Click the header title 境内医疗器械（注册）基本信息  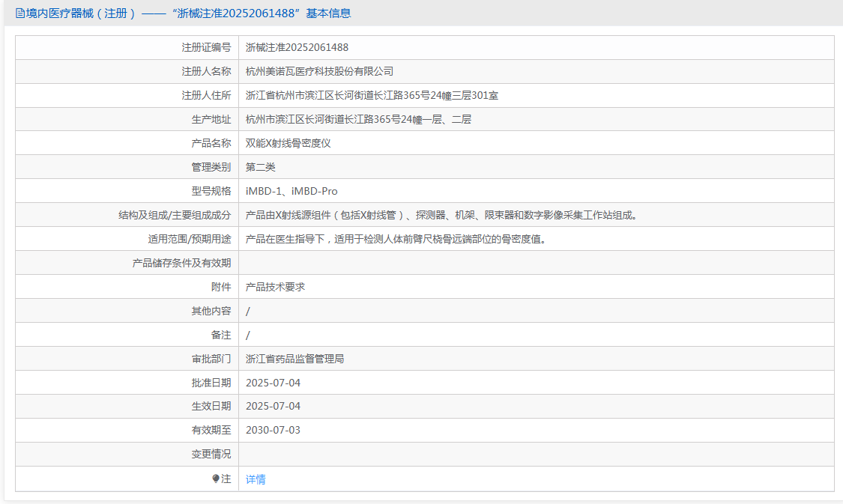pyautogui.click(x=188, y=13)
